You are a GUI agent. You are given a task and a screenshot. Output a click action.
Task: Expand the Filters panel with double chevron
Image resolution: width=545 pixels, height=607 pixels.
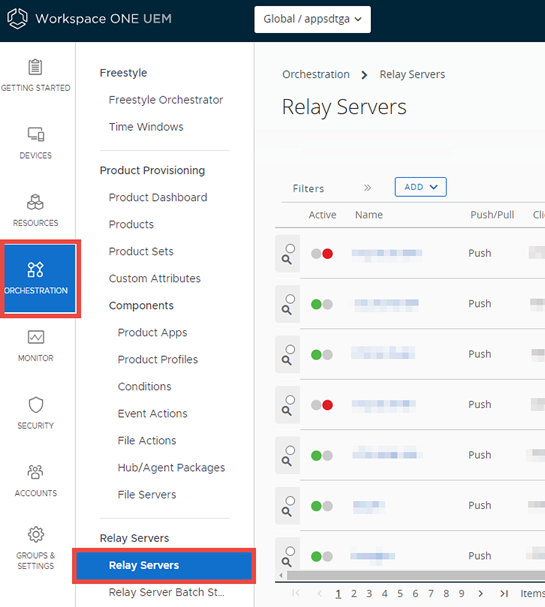pos(367,188)
